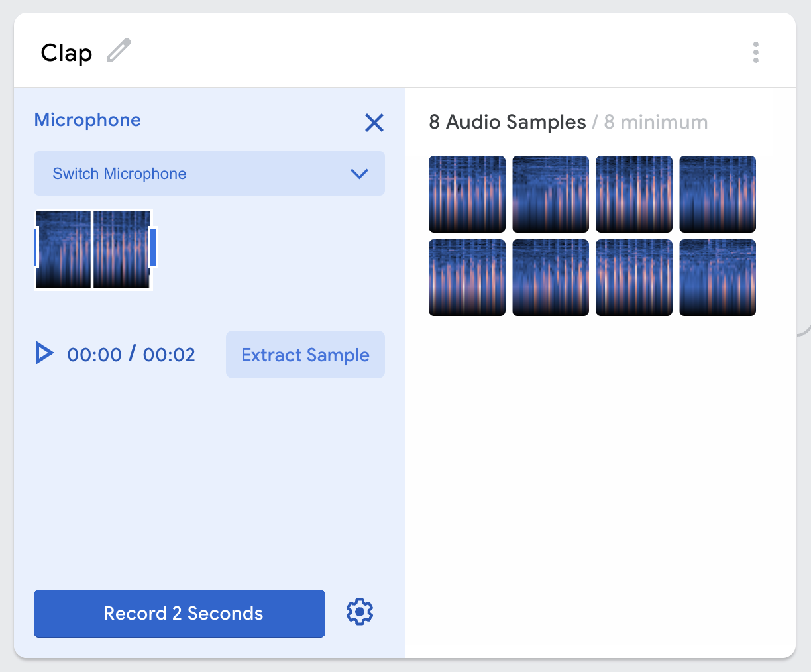Select second audio sample in top row
The height and width of the screenshot is (672, 811).
pyautogui.click(x=551, y=194)
